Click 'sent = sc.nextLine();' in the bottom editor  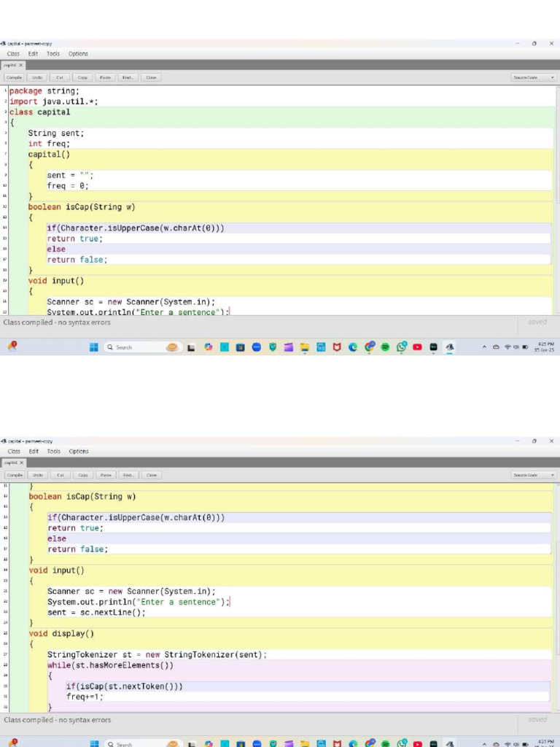pos(96,613)
